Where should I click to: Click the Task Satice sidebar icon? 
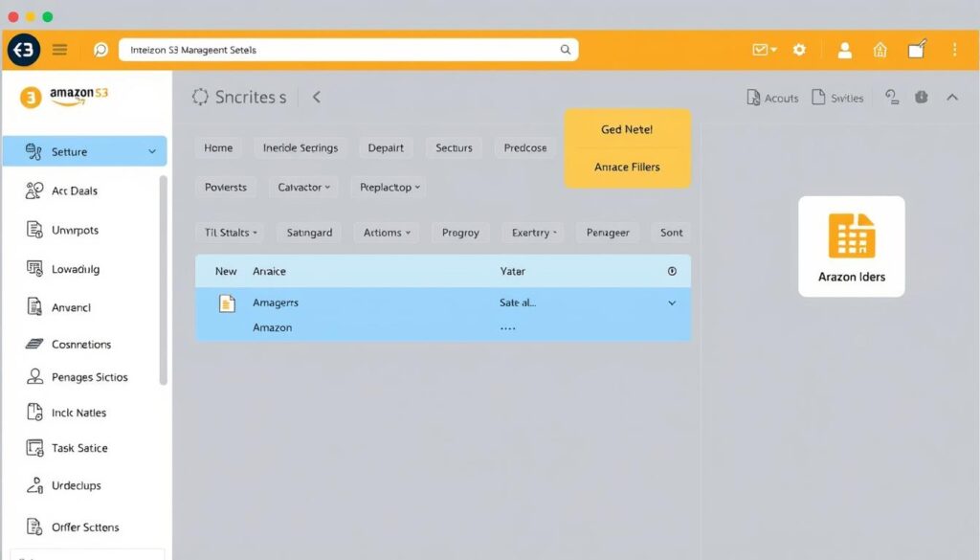click(x=33, y=447)
